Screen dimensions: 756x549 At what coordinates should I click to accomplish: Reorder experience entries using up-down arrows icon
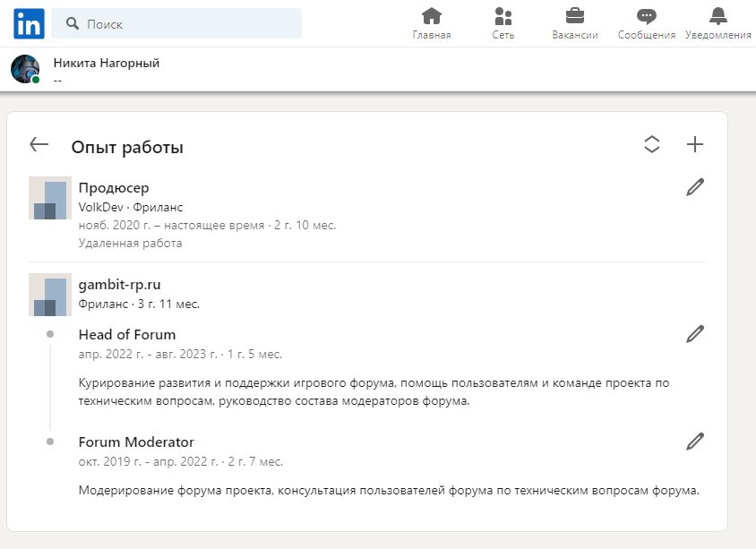click(x=652, y=144)
